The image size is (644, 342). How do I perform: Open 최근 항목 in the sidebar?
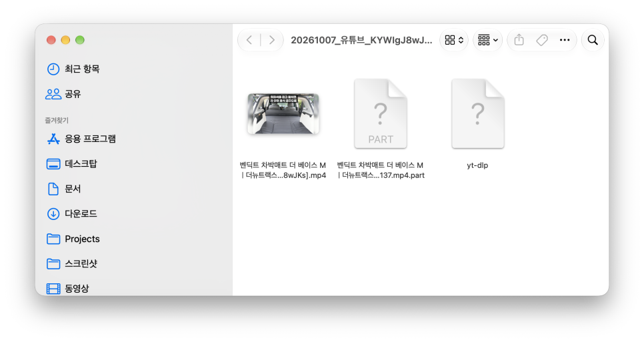point(73,69)
